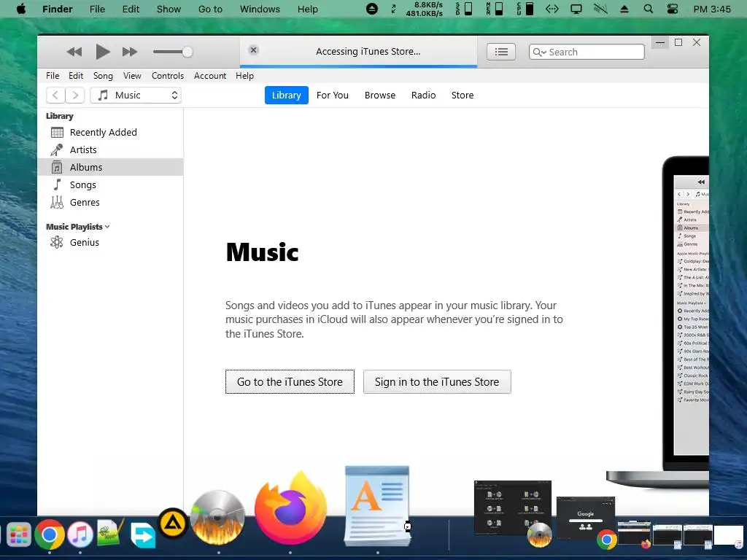Select the Genius playlist
This screenshot has height=560, width=747.
tap(110, 242)
